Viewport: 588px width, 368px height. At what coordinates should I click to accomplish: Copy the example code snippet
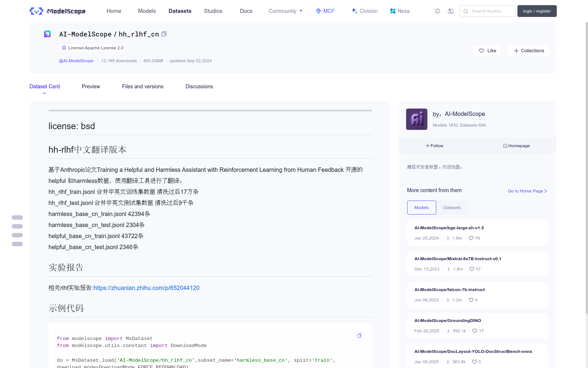click(x=359, y=336)
